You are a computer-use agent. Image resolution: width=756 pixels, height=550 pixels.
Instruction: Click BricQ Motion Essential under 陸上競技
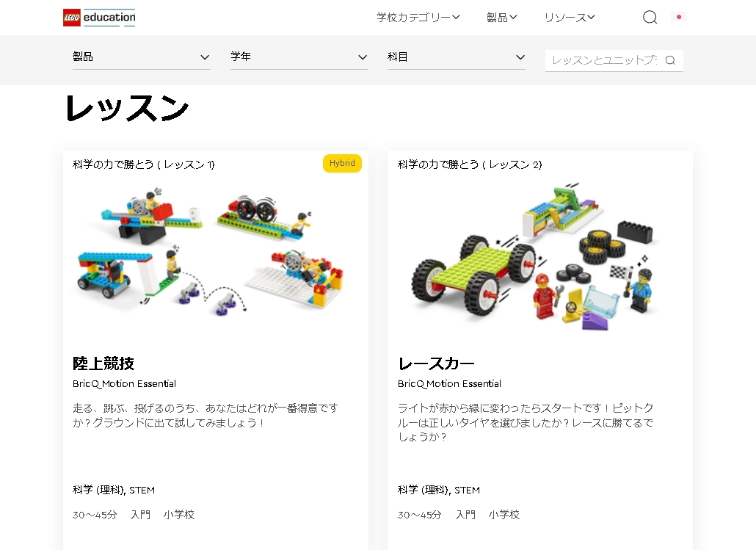point(124,383)
